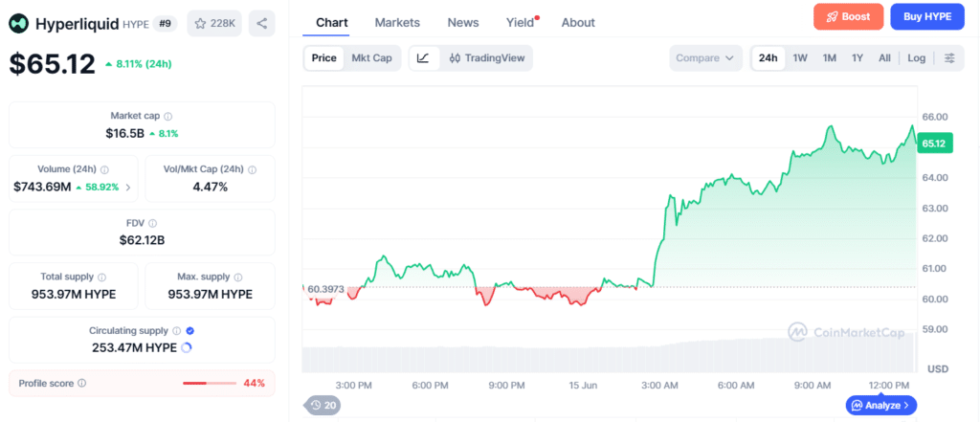Screen dimensions: 980x422
Task: Click the Boost button
Action: point(848,17)
